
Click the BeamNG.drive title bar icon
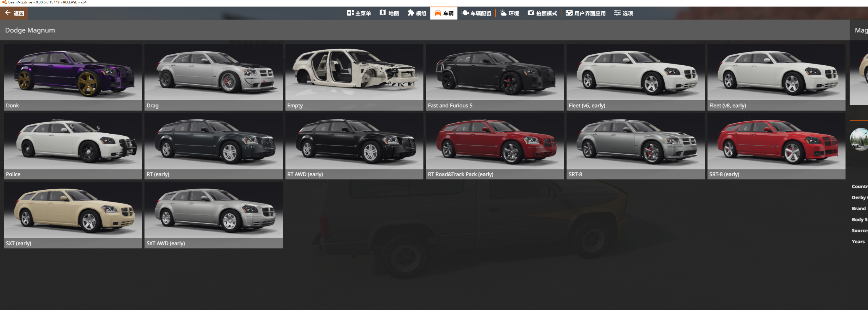pos(4,2)
